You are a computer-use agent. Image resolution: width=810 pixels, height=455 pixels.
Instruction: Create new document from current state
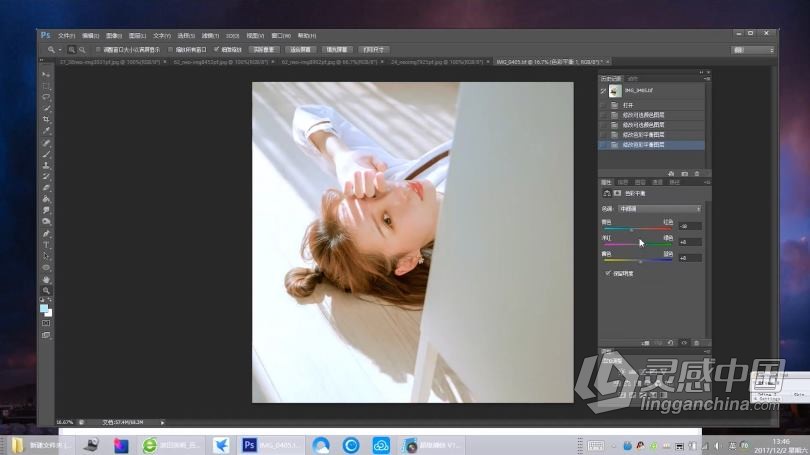[x=671, y=174]
